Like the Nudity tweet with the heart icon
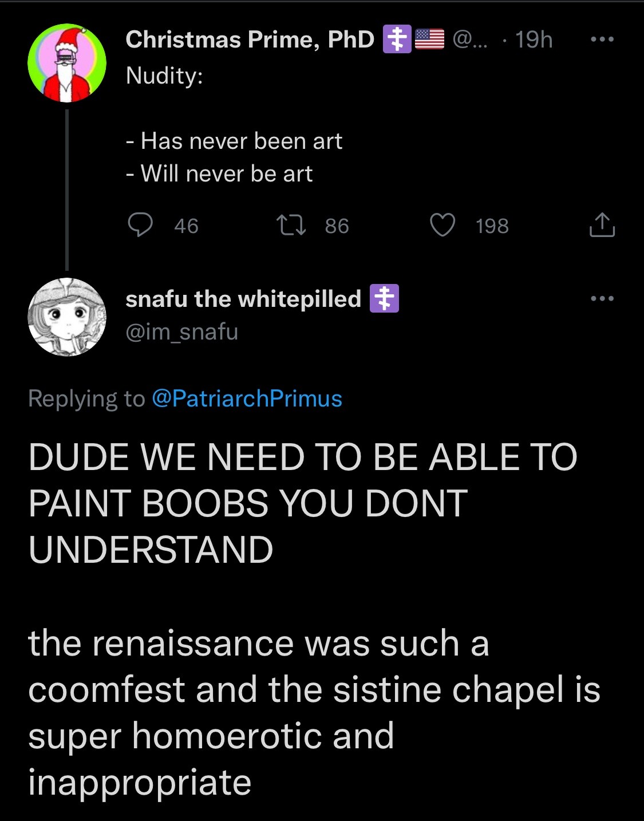 point(442,225)
